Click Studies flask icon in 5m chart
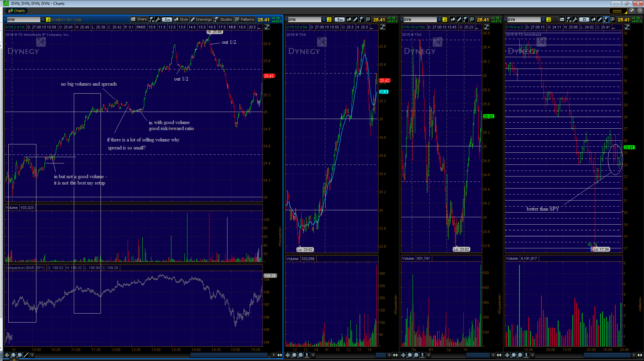 click(x=361, y=20)
